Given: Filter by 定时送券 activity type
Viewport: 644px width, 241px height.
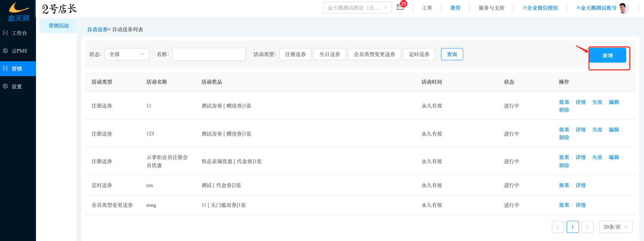Looking at the screenshot, I should [x=419, y=54].
